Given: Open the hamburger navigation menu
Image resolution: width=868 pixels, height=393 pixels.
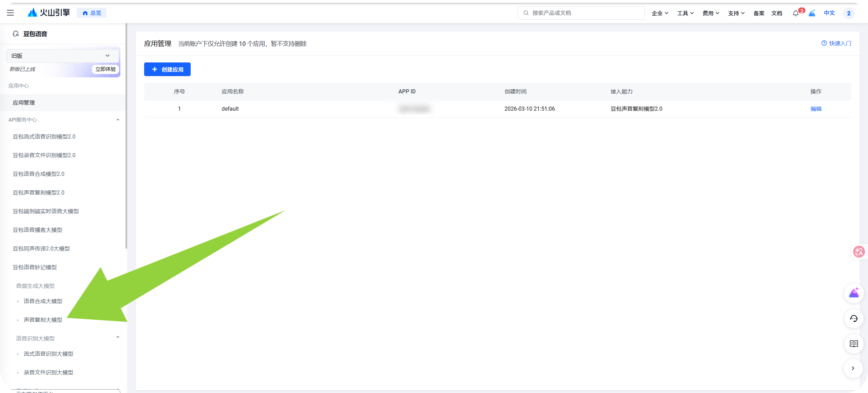Looking at the screenshot, I should tap(10, 13).
